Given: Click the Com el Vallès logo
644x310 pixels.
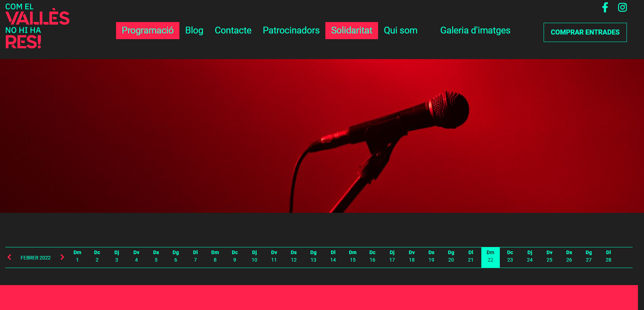Looking at the screenshot, I should [x=37, y=27].
